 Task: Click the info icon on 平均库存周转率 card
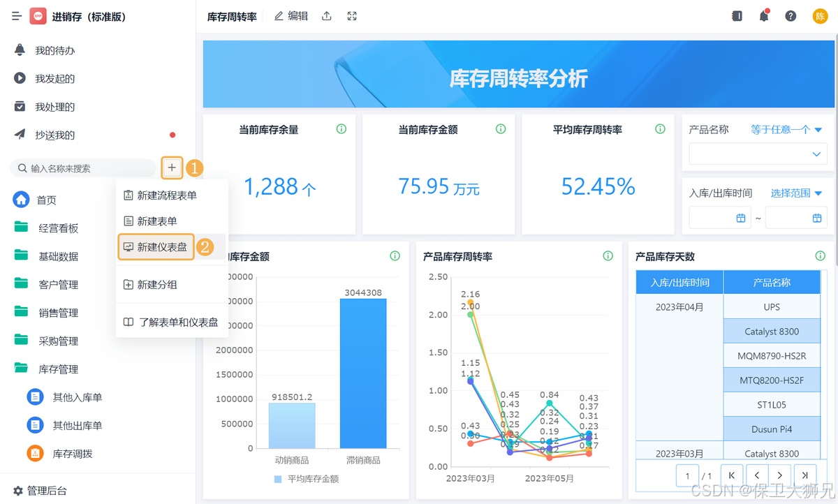pyautogui.click(x=660, y=129)
